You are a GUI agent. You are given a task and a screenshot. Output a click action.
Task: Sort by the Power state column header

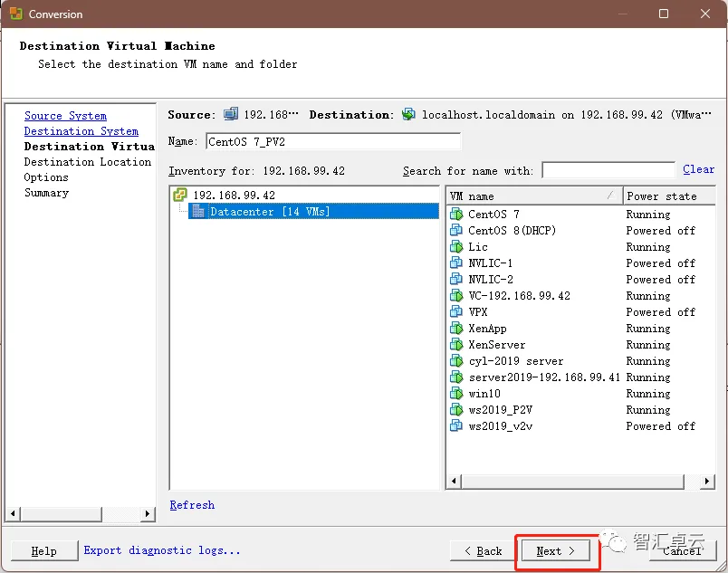coord(669,196)
